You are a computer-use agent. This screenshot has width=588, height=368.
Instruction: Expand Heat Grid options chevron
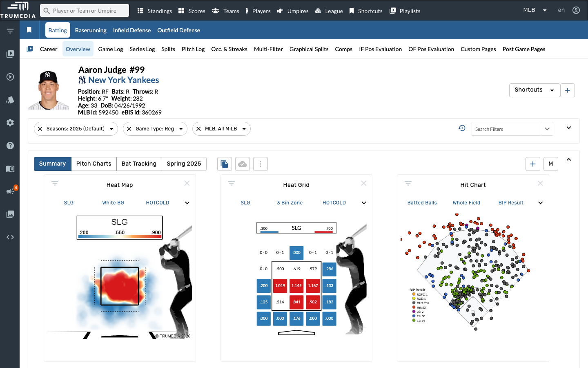point(364,203)
